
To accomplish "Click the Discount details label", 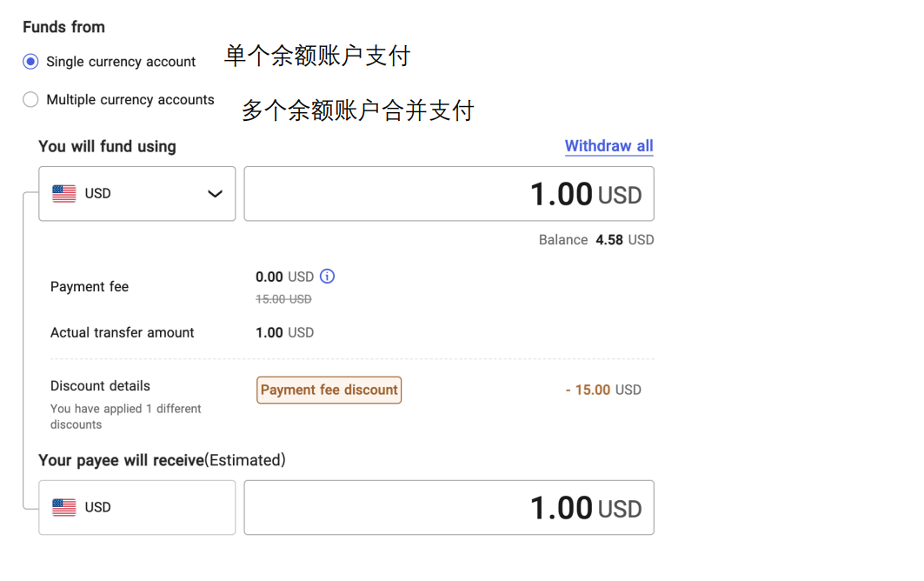I will click(x=100, y=386).
